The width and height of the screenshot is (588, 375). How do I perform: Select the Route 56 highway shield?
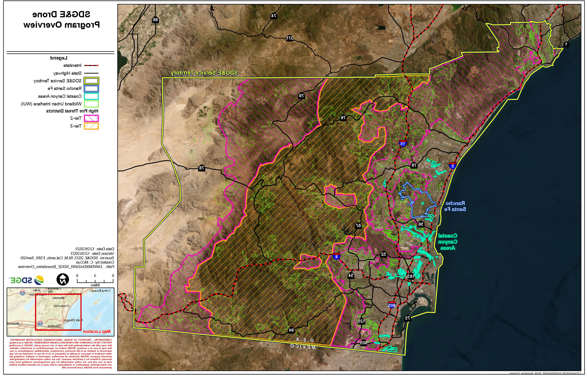pyautogui.click(x=421, y=224)
